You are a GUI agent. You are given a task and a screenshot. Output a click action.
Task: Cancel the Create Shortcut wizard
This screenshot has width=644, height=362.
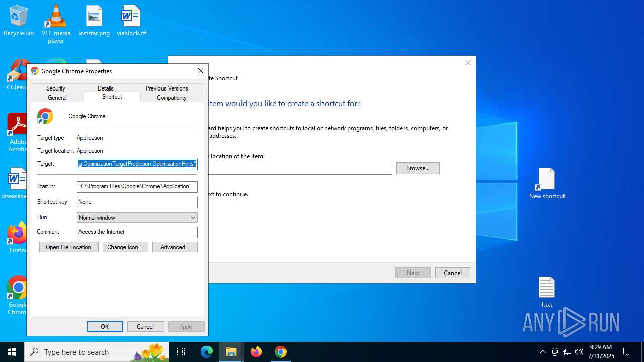coord(452,273)
